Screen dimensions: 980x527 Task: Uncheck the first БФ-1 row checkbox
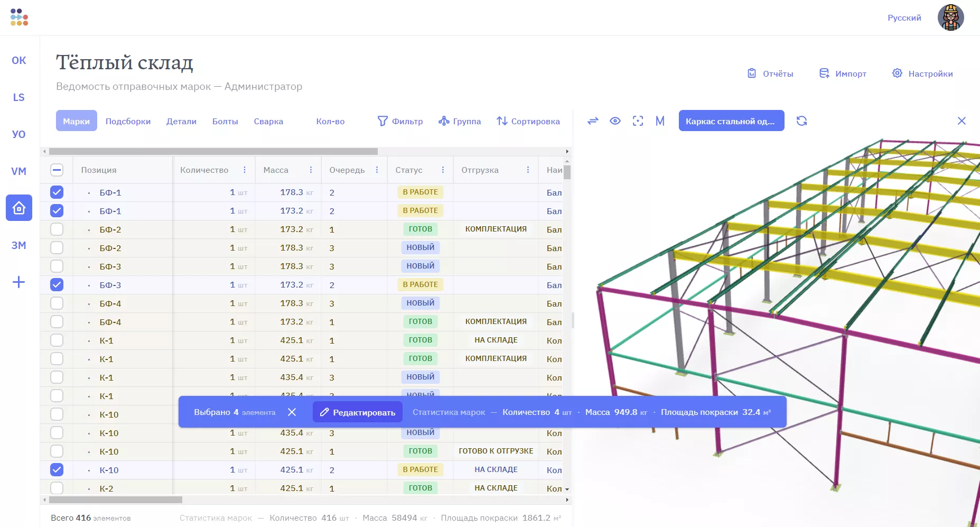(x=57, y=192)
